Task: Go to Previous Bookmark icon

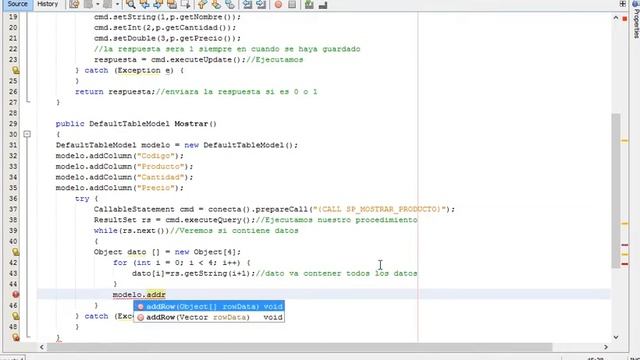Action: [202, 4]
